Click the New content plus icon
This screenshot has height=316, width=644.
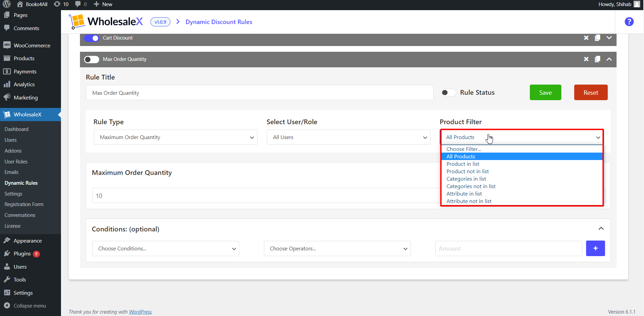pyautogui.click(x=97, y=4)
